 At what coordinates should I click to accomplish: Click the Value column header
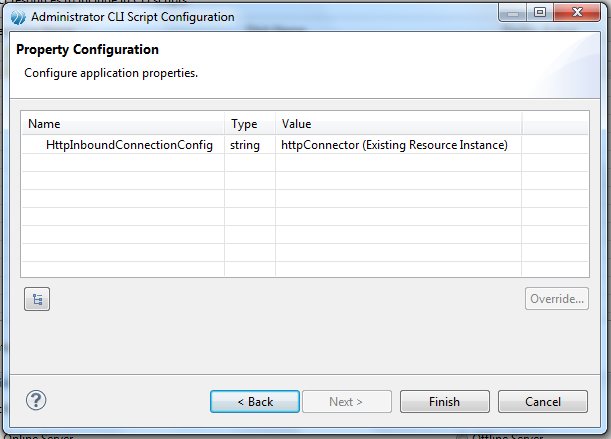(x=296, y=124)
